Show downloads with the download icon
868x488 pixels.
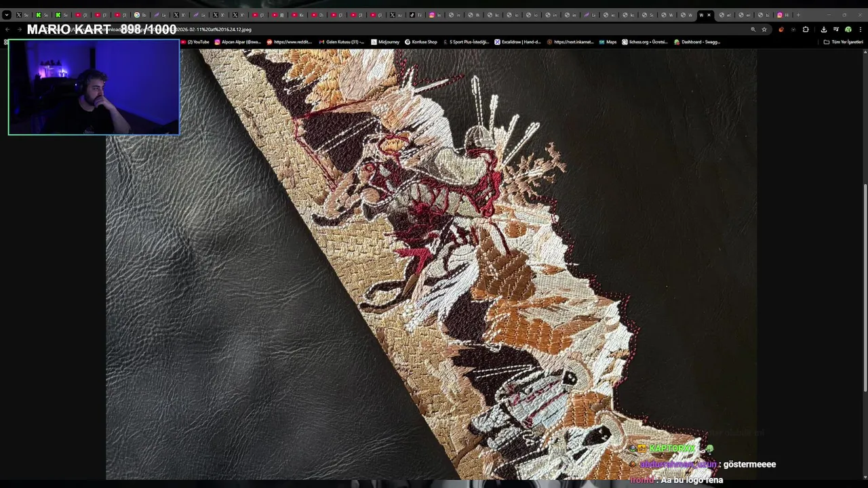click(x=823, y=29)
